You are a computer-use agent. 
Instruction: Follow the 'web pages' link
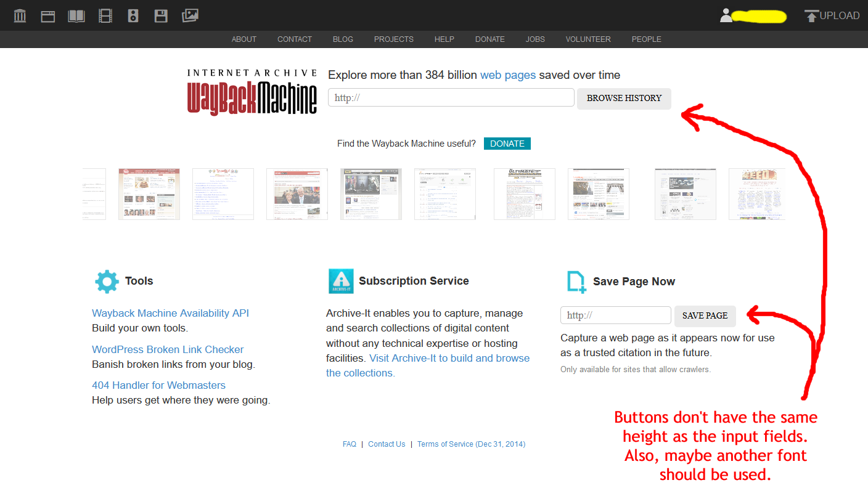point(508,75)
